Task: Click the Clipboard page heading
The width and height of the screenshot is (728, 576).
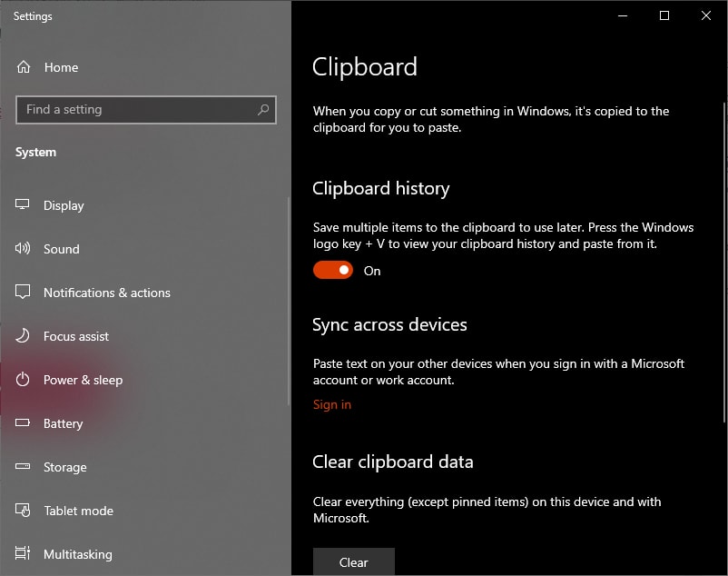Action: point(365,67)
